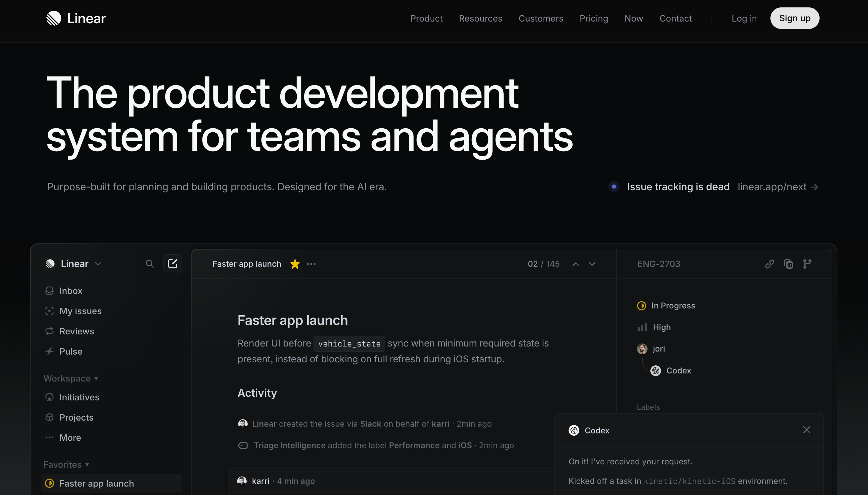The image size is (868, 495).
Task: Open the Product nav menu
Action: click(x=426, y=19)
